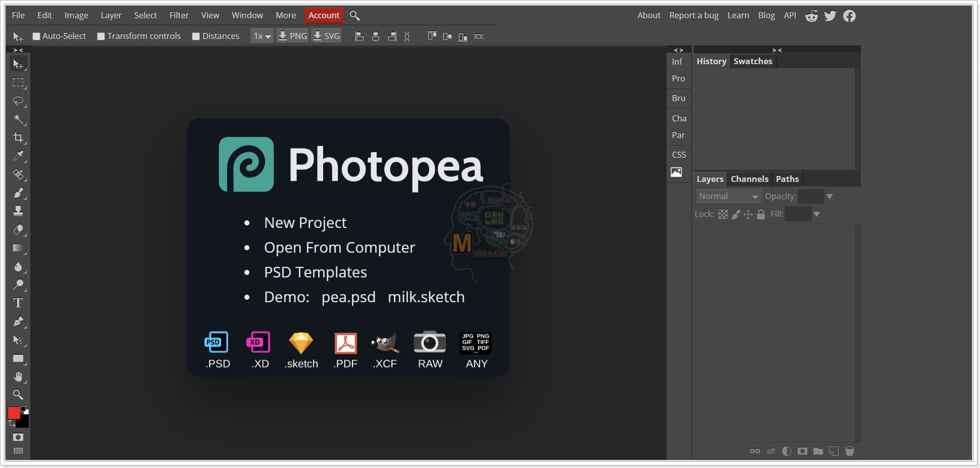Image resolution: width=980 pixels, height=468 pixels.
Task: Switch to the Swatches tab
Action: pos(753,61)
